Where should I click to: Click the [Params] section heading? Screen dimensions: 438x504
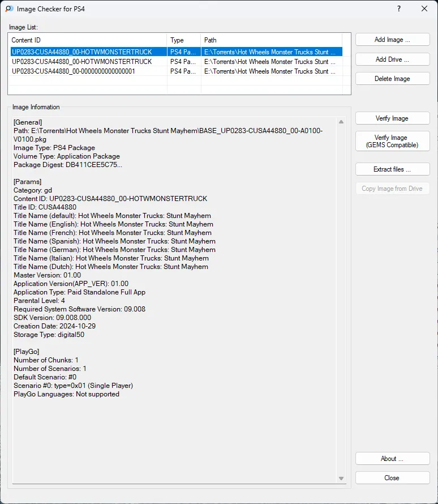click(27, 182)
